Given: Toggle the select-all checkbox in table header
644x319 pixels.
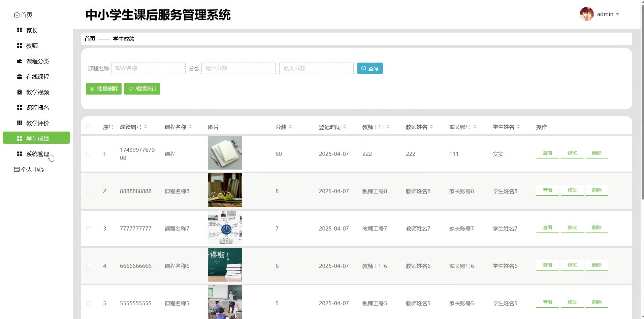Looking at the screenshot, I should pyautogui.click(x=89, y=127).
